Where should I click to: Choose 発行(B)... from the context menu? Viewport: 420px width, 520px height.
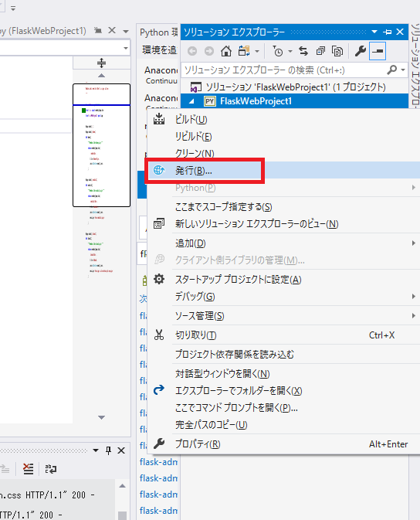point(283,171)
